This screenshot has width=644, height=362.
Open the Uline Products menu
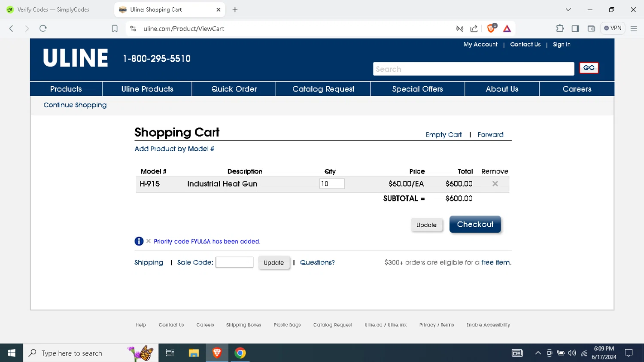pyautogui.click(x=147, y=89)
